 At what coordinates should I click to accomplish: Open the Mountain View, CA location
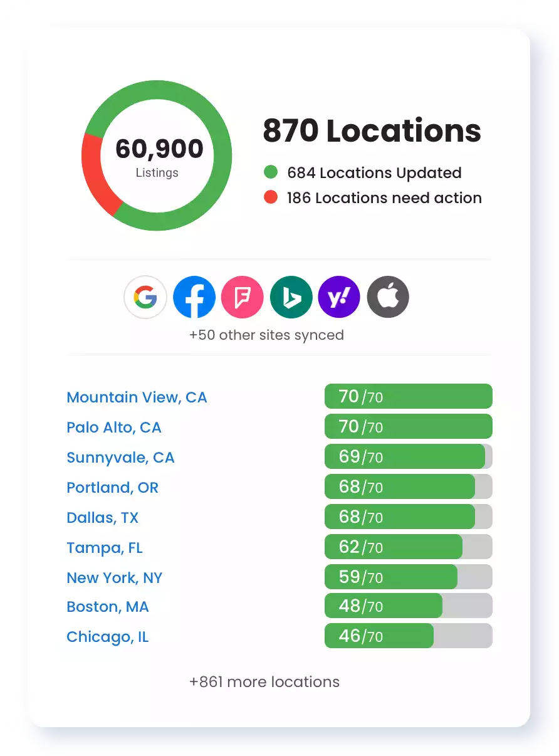click(x=137, y=397)
